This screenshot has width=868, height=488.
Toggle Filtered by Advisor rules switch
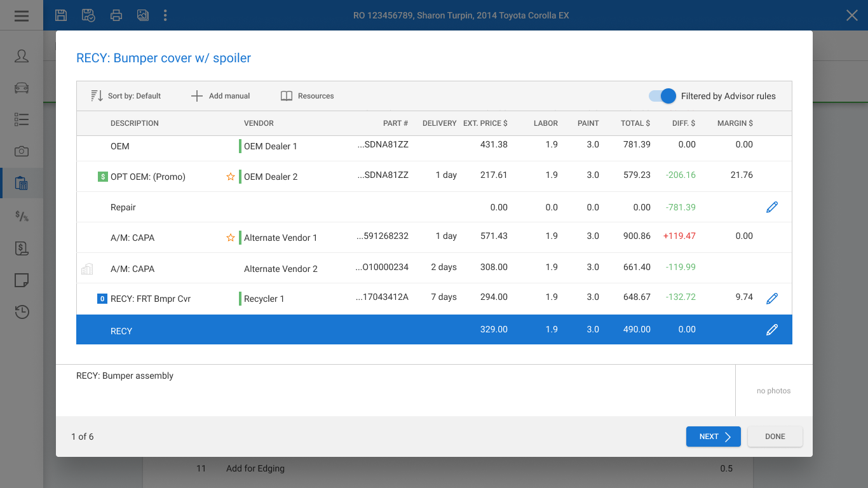coord(662,96)
